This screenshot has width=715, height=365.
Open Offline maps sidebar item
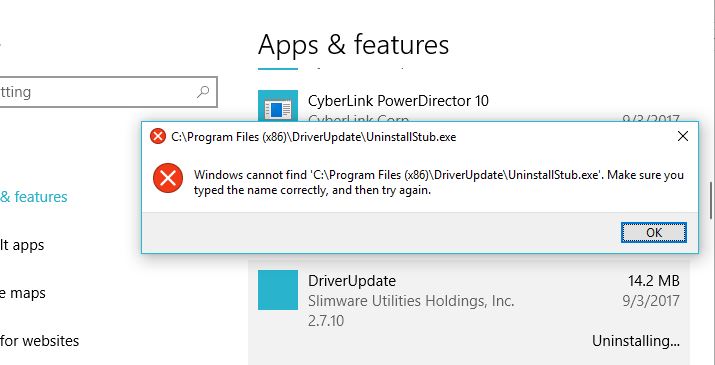(x=23, y=293)
